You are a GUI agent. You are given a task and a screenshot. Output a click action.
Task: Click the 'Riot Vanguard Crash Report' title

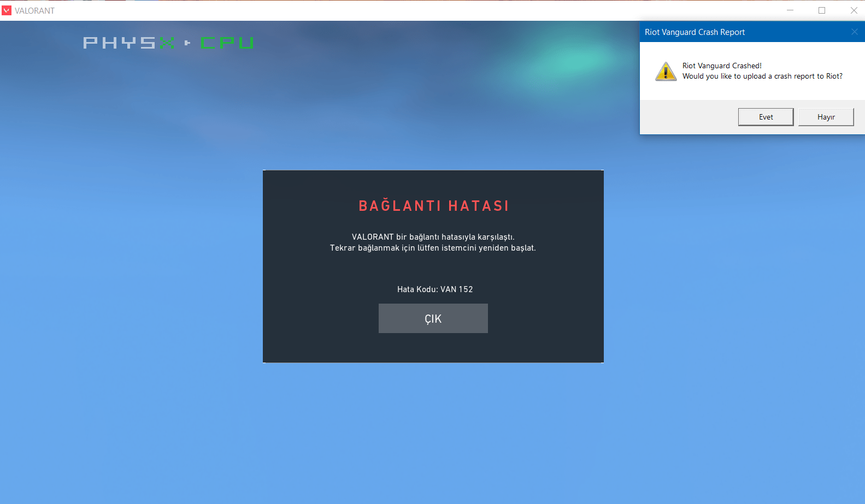(695, 32)
